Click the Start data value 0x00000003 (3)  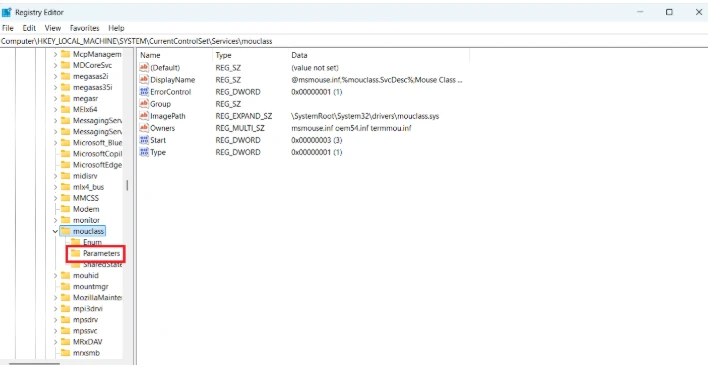[317, 140]
